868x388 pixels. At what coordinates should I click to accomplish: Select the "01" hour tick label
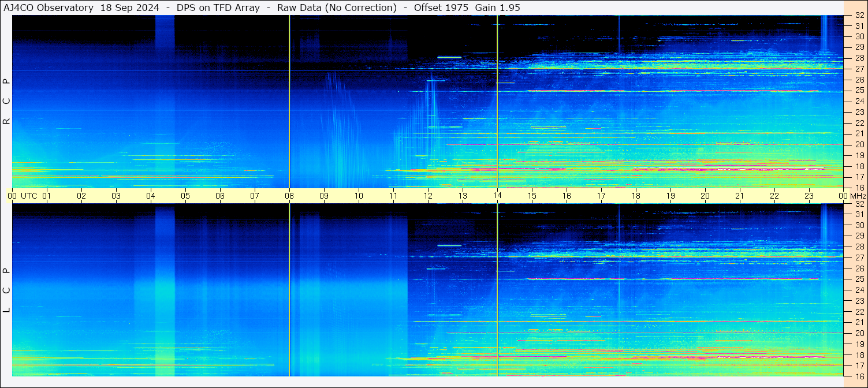(x=47, y=196)
